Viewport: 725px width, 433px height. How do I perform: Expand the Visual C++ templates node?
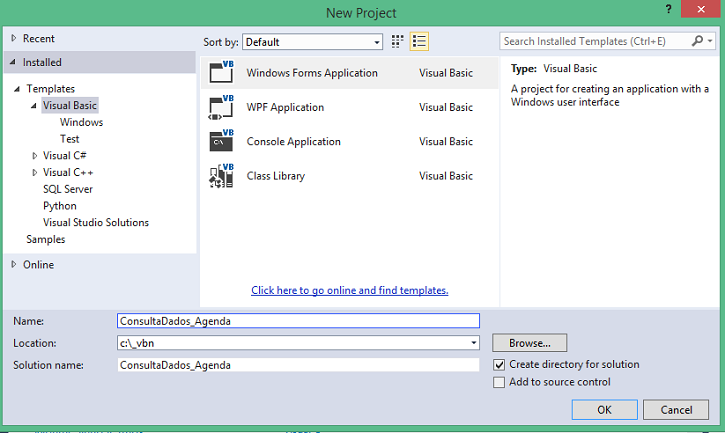[x=35, y=173]
